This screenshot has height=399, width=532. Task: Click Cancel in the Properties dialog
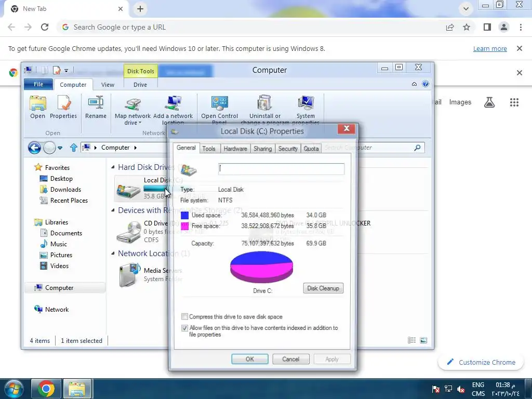pyautogui.click(x=291, y=359)
